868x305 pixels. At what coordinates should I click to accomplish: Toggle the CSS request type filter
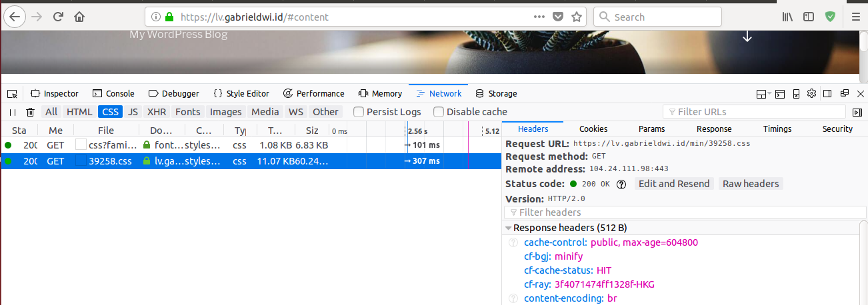[110, 112]
